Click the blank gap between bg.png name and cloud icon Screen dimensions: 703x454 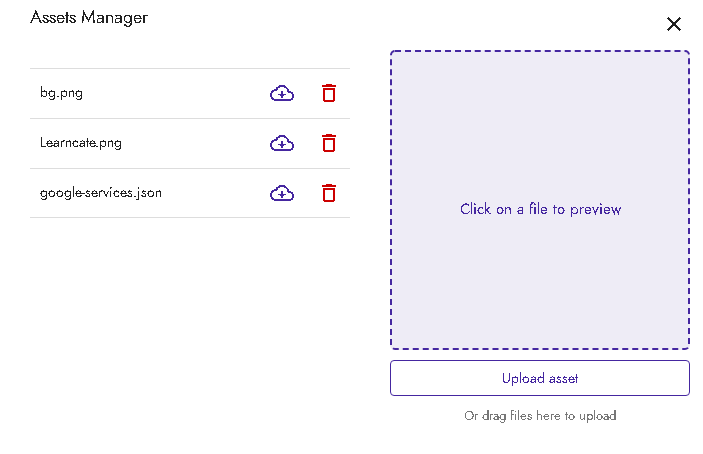point(180,93)
